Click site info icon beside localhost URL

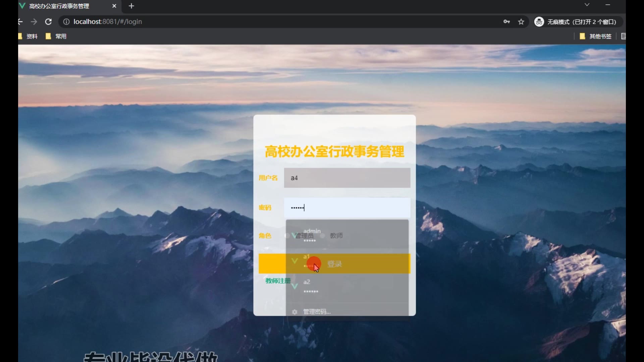(66, 22)
